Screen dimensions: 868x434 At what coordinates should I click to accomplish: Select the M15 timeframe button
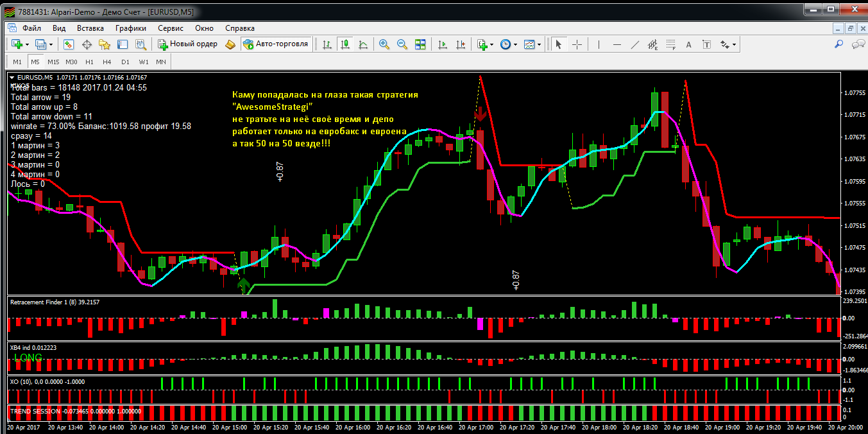pos(53,62)
